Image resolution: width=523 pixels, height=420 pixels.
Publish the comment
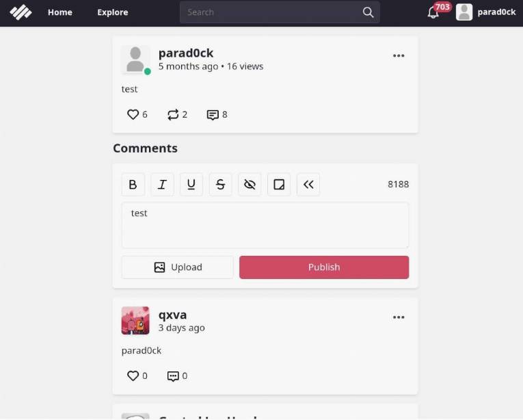click(x=324, y=267)
